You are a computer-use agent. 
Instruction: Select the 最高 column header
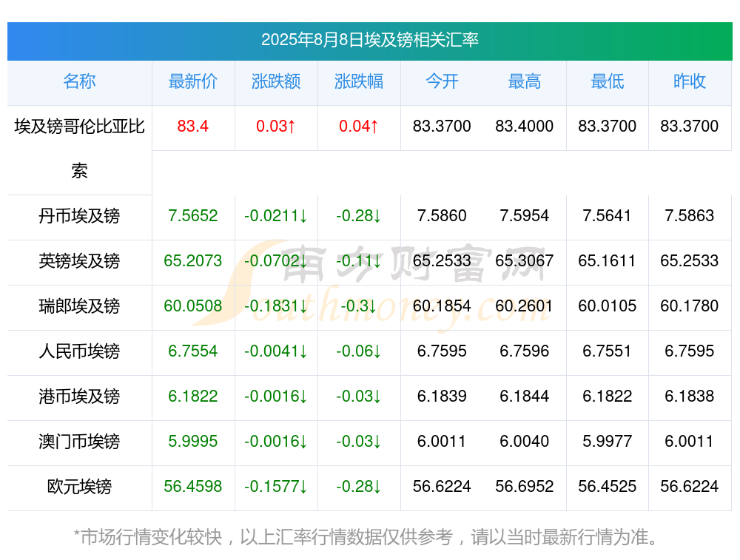click(x=525, y=81)
